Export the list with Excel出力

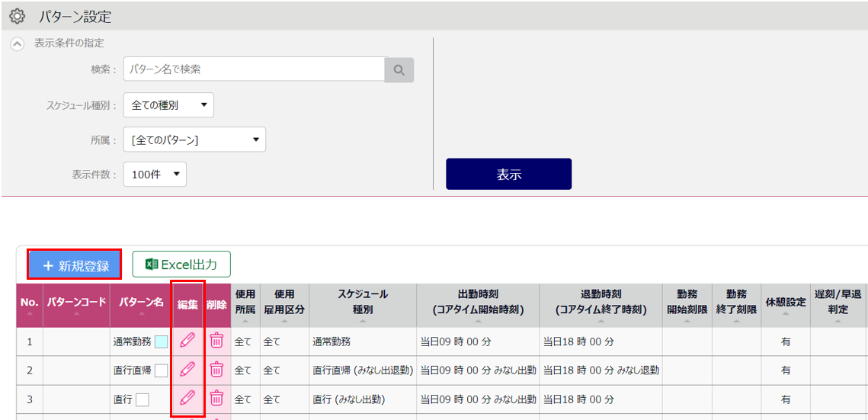[181, 265]
